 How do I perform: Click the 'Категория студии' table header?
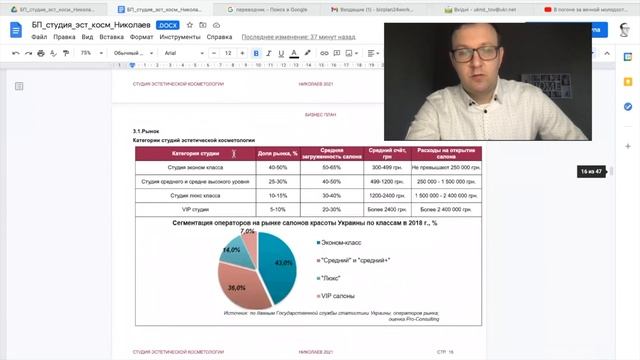click(196, 153)
